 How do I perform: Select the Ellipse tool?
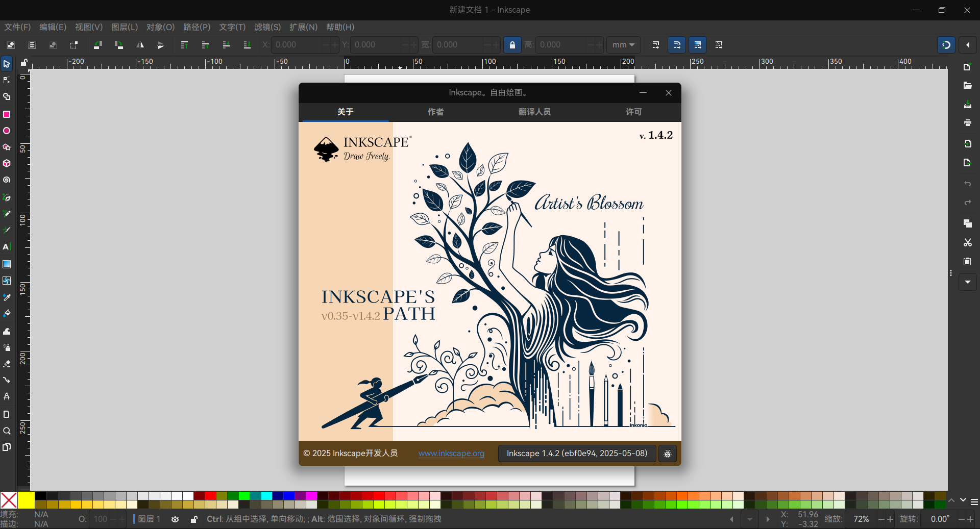(7, 131)
